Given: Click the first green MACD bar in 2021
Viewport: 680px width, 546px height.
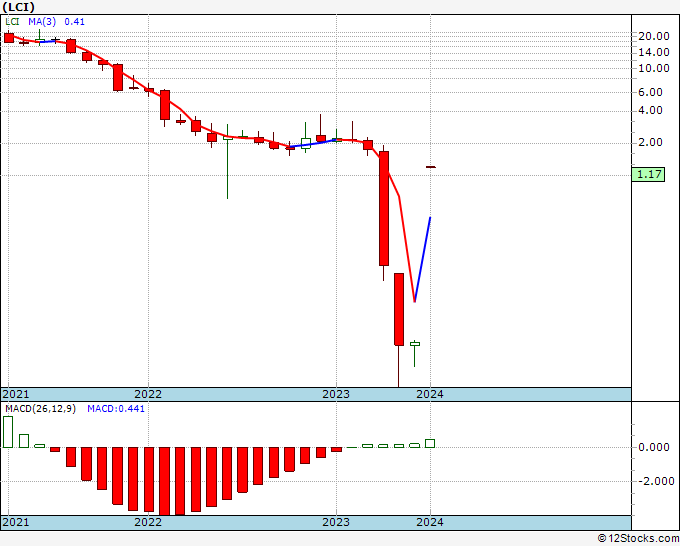Looking at the screenshot, I should pyautogui.click(x=8, y=432).
